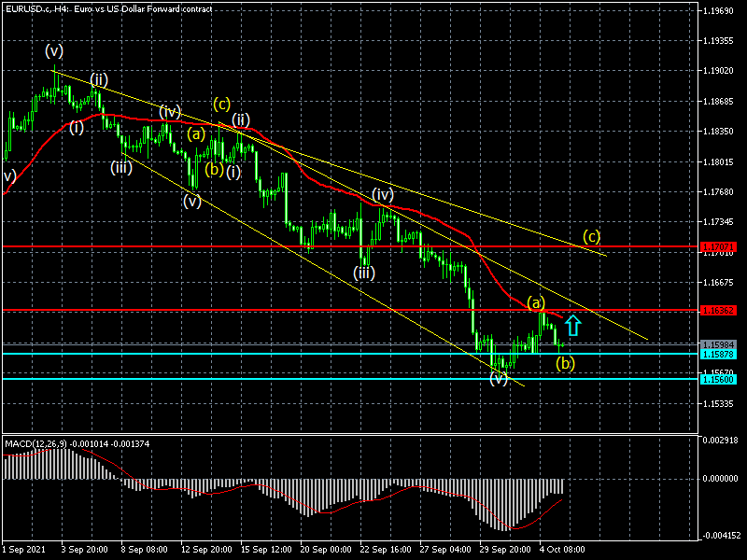This screenshot has width=747, height=560.
Task: Click the 1.19690 value on price scale
Action: tap(721, 11)
